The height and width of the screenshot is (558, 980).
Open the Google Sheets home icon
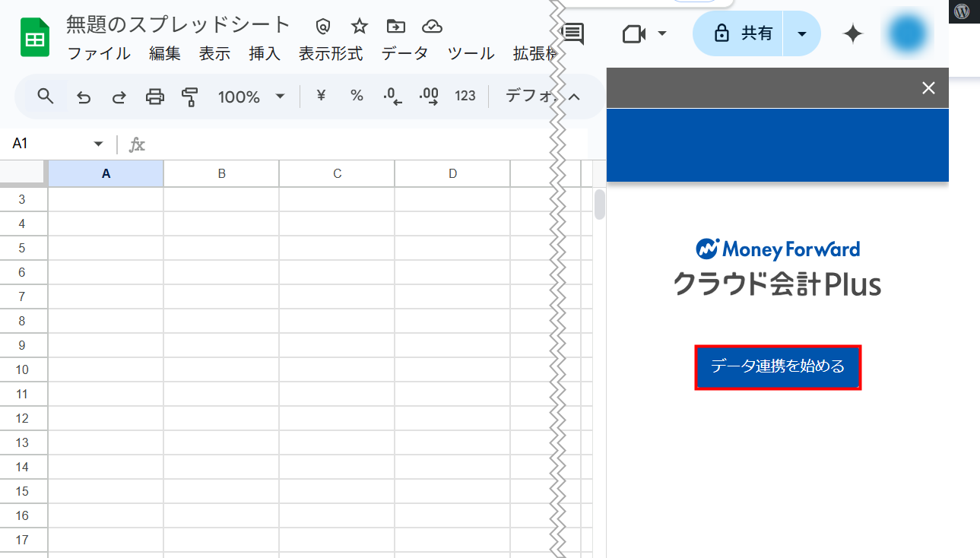coord(35,37)
